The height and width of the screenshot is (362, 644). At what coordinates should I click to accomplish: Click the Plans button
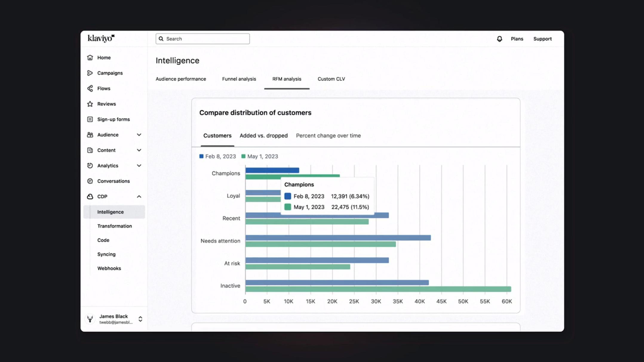tap(517, 39)
